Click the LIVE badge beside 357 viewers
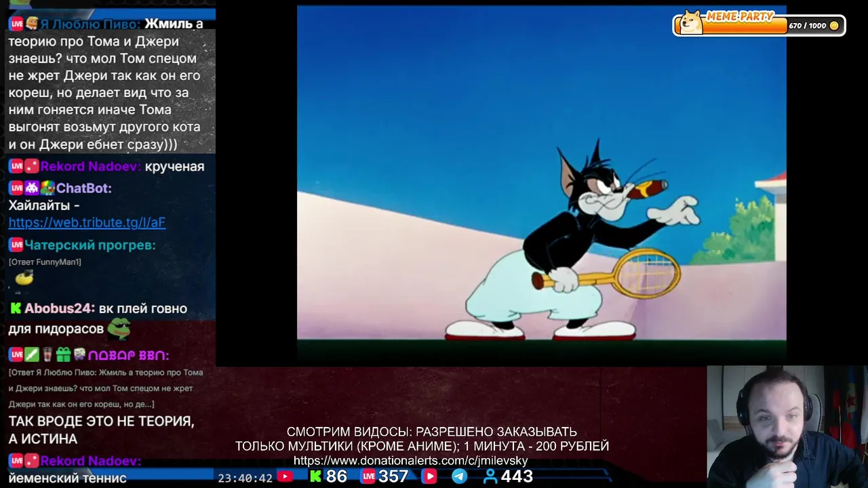Viewport: 868px width, 488px height. point(369,476)
